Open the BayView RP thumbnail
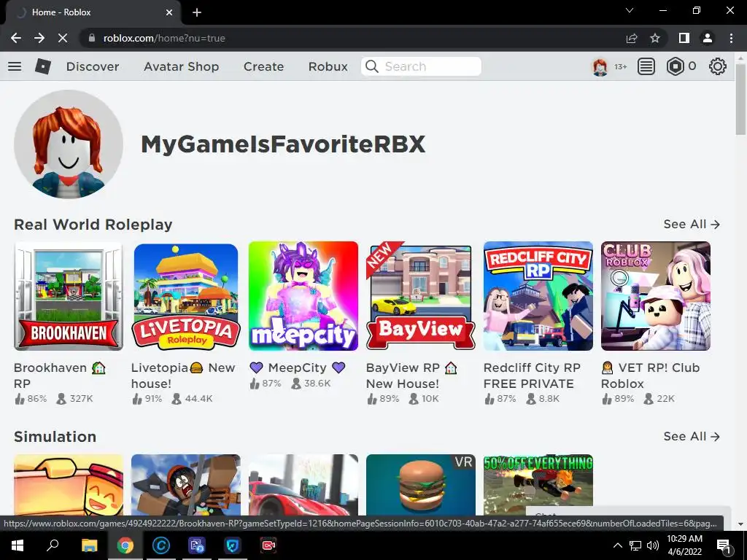The image size is (747, 560). pyautogui.click(x=421, y=296)
